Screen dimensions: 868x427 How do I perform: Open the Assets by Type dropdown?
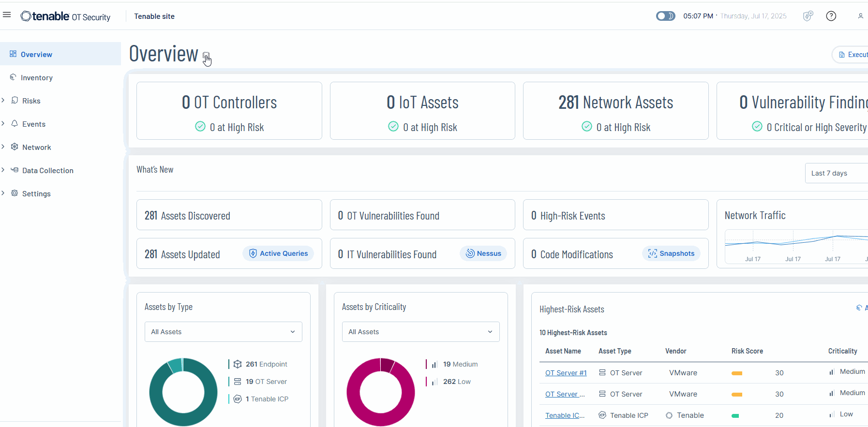(x=223, y=332)
